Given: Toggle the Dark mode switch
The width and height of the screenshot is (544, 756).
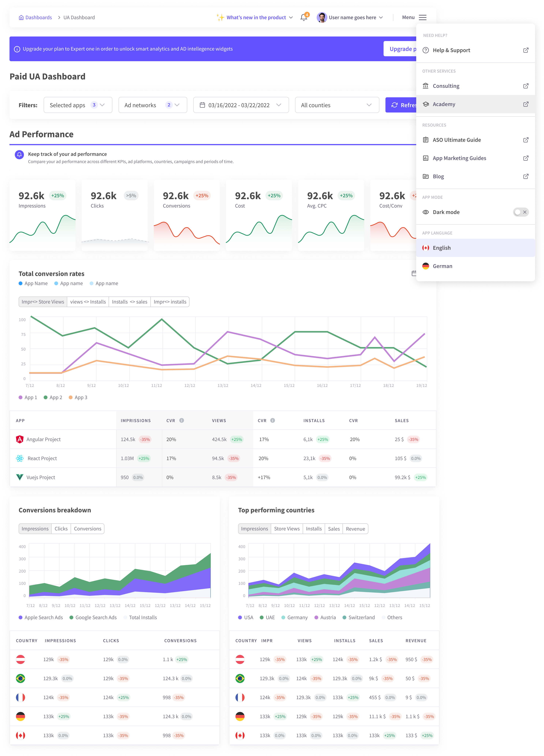Looking at the screenshot, I should [521, 212].
